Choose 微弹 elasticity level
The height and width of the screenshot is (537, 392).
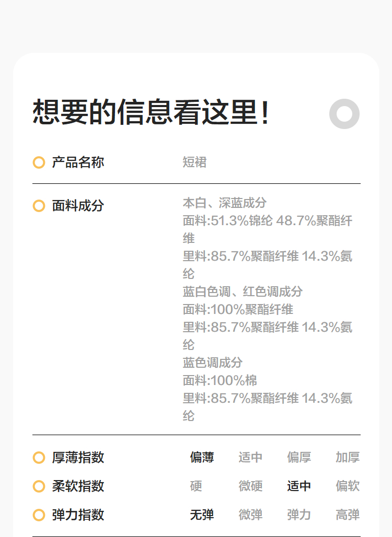(250, 515)
